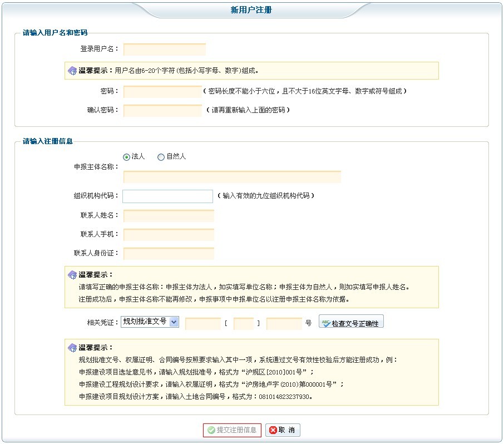Click the red X icon on cancel button
The height and width of the screenshot is (444, 504).
272,430
